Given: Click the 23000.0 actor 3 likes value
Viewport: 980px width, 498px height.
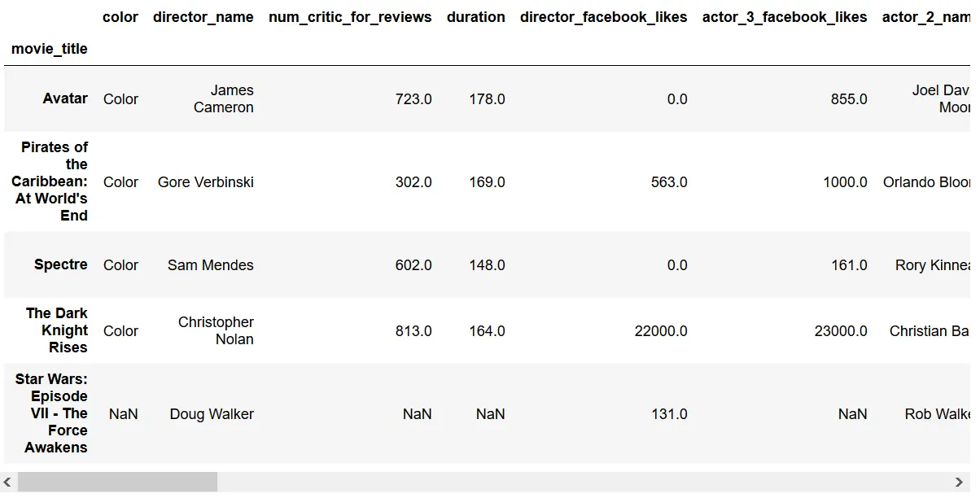Looking at the screenshot, I should pos(841,331).
